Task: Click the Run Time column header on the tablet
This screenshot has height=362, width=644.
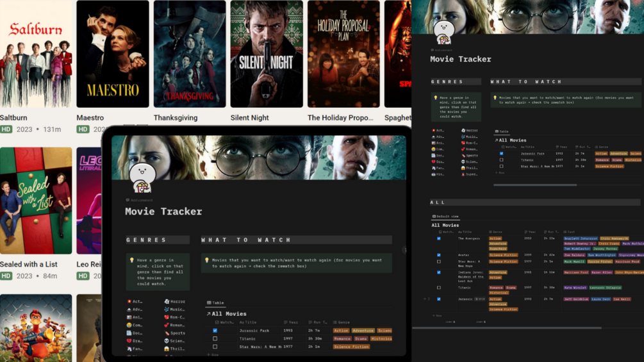Action: click(x=317, y=322)
